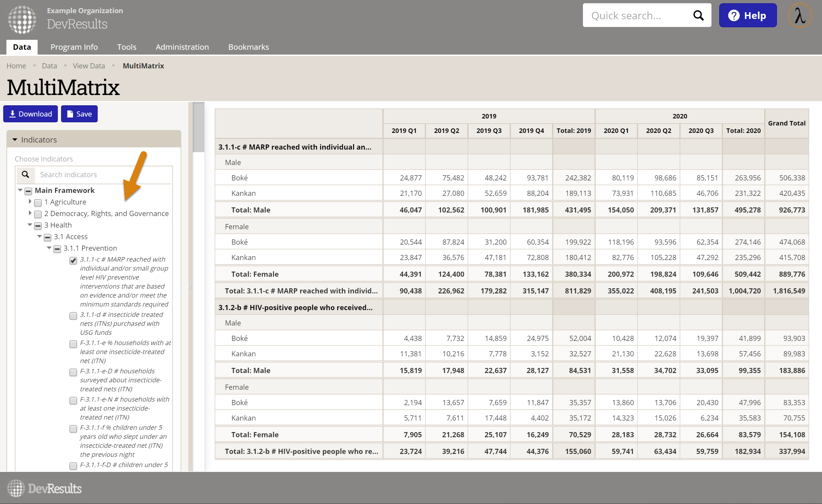Screen dimensions: 822x504
Task: Collapse the Indicators panel section
Action: click(x=15, y=140)
